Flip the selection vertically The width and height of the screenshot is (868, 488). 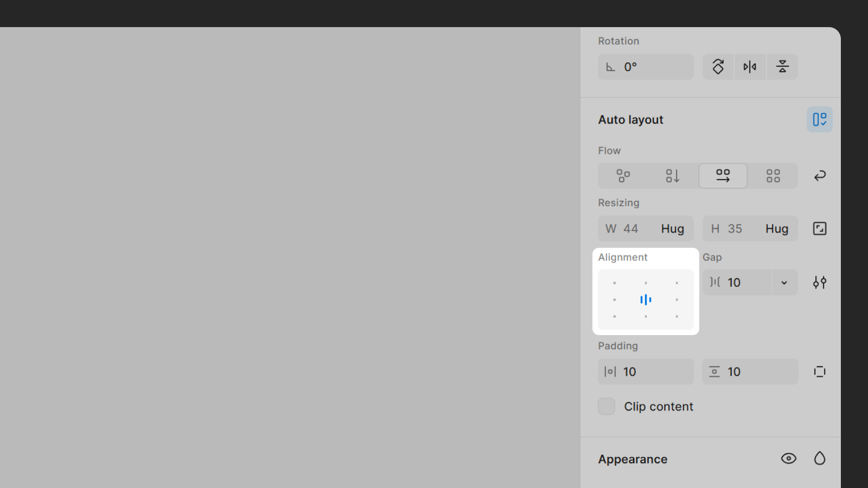tap(782, 67)
